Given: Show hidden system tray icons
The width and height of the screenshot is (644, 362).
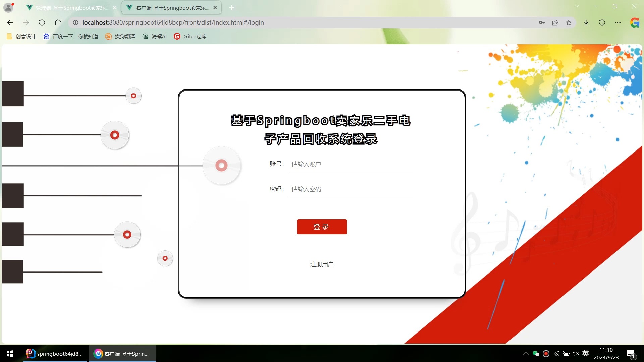Looking at the screenshot, I should coord(526,354).
